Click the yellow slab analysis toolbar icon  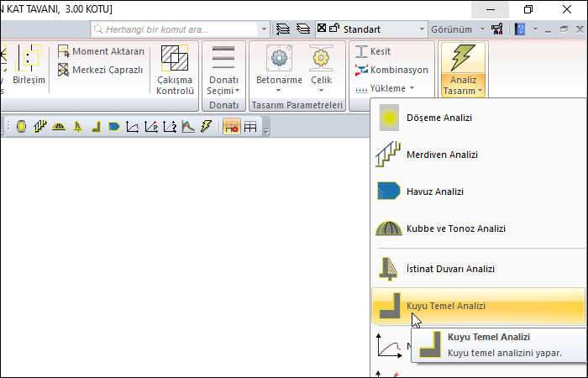coord(21,127)
